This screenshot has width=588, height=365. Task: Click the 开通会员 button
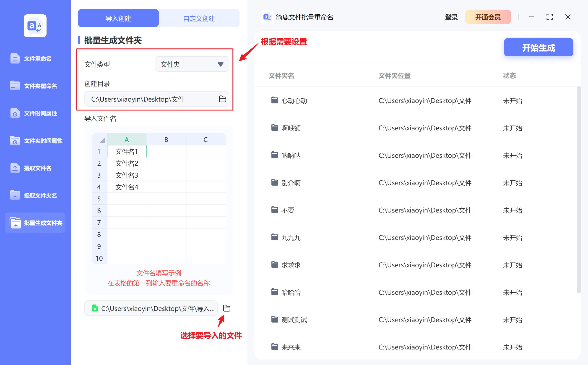click(488, 17)
